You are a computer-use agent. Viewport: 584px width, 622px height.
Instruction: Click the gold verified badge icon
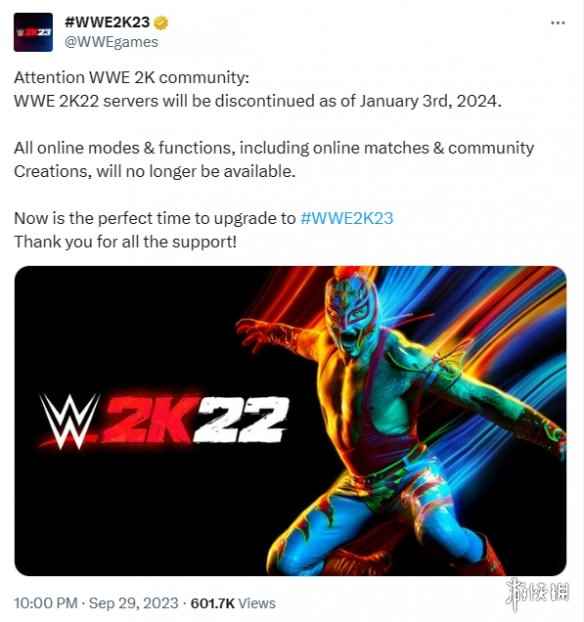click(x=161, y=23)
